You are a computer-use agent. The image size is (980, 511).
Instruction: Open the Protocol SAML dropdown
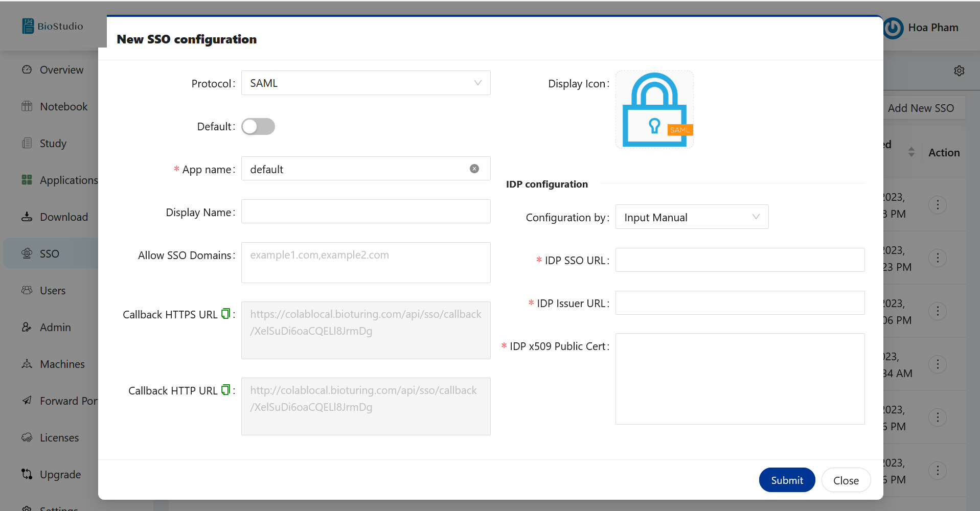pyautogui.click(x=366, y=83)
